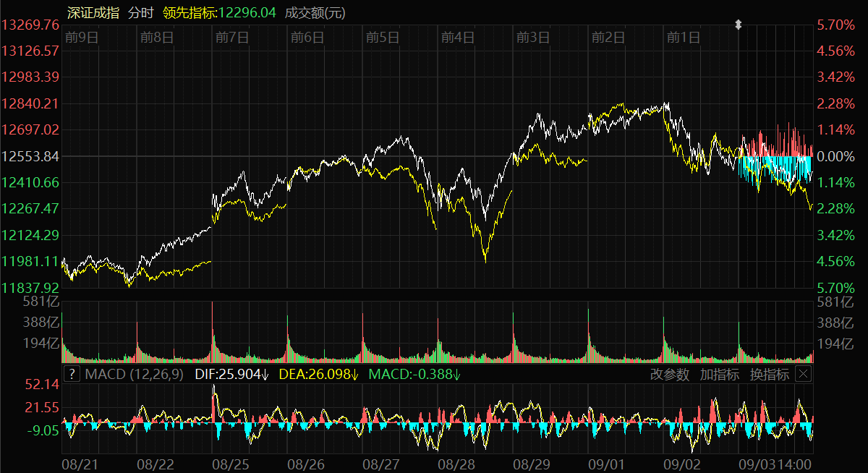Select the 前7日 day marker

231,37
